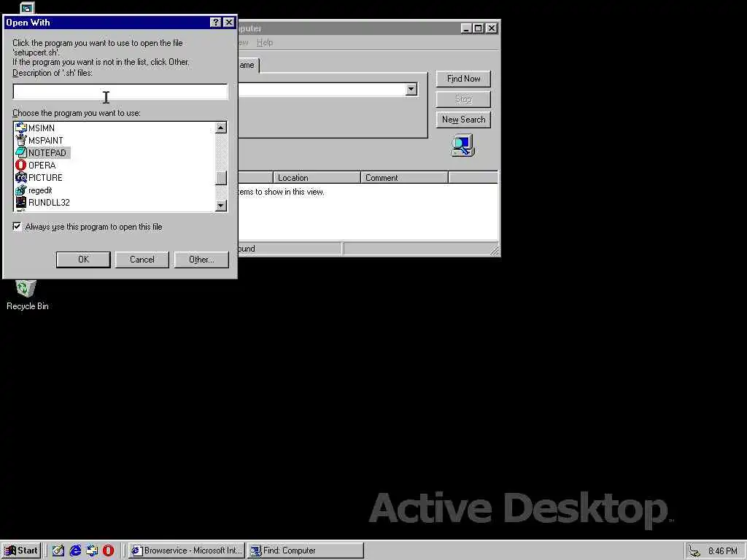The width and height of the screenshot is (747, 560).
Task: Select the Computer Name tab in Find window
Action: tap(248, 65)
